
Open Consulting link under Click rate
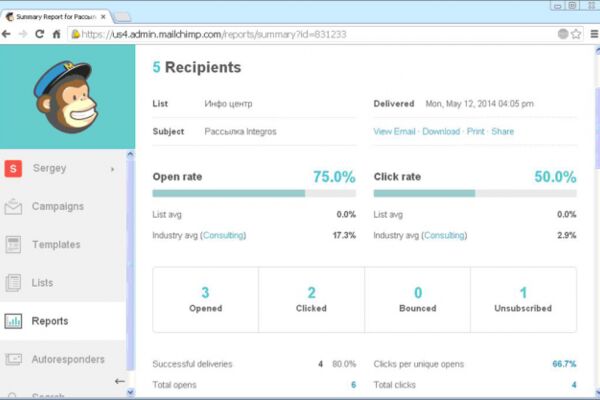click(x=445, y=235)
